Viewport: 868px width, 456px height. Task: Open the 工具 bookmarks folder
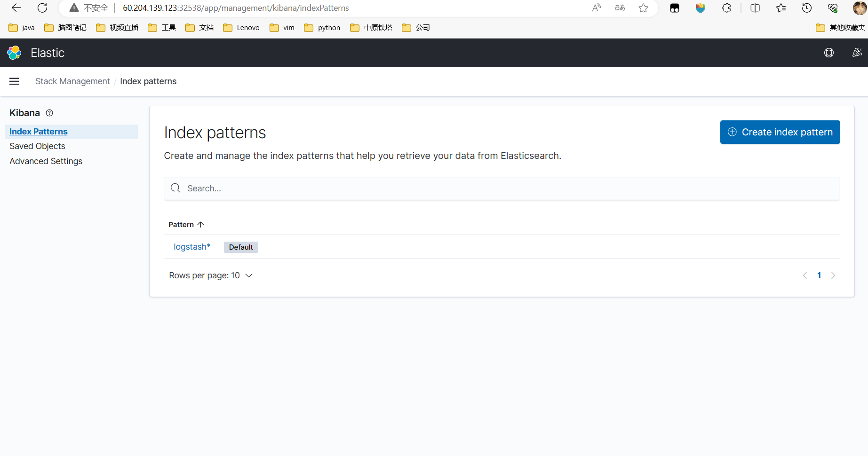162,28
